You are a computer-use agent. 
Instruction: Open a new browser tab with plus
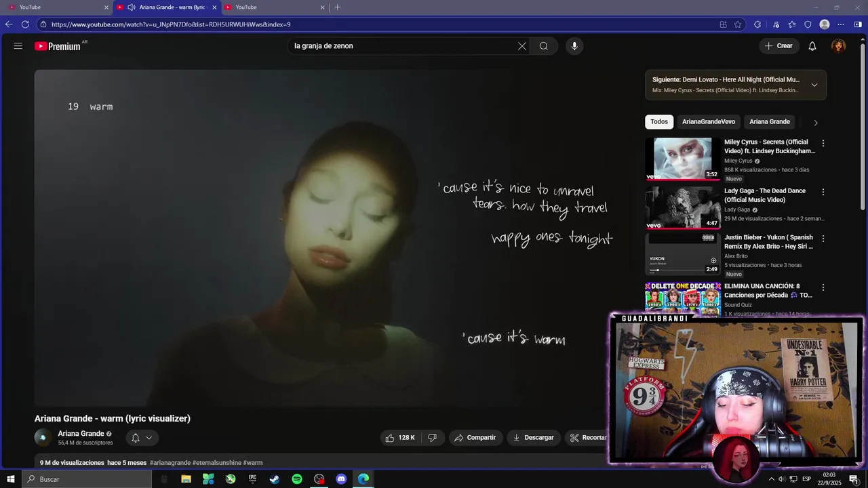click(337, 7)
